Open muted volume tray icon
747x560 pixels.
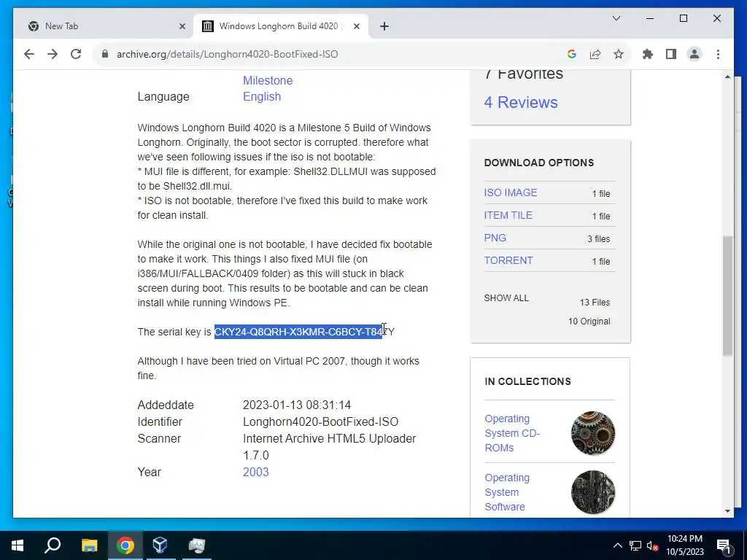coord(653,545)
